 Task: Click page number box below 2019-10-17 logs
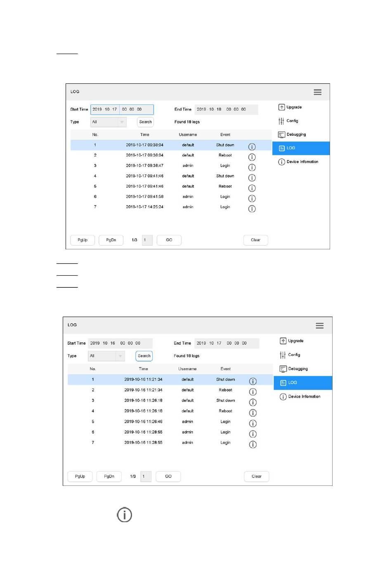pos(147,240)
